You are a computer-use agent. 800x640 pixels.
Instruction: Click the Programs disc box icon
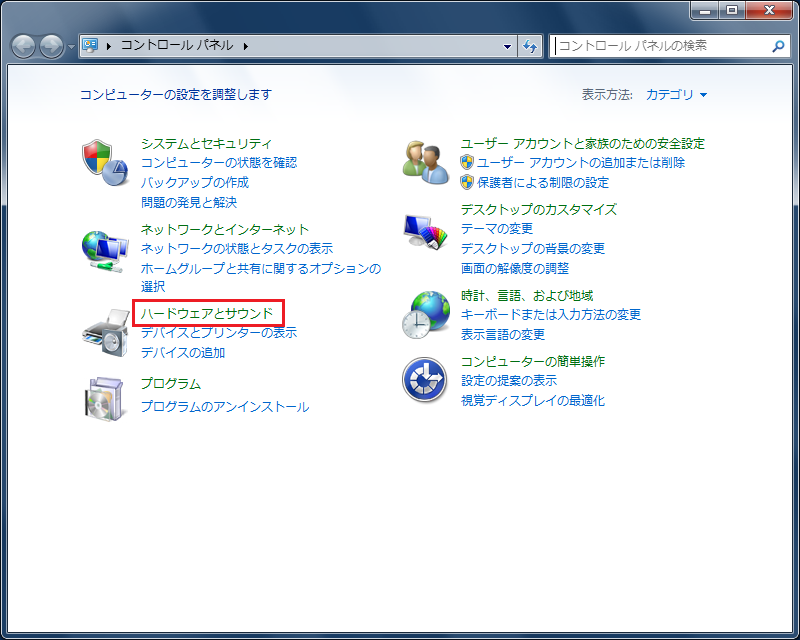pyautogui.click(x=105, y=398)
